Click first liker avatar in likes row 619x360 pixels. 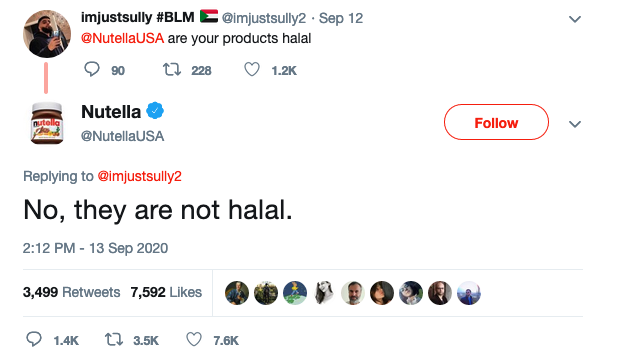click(237, 293)
